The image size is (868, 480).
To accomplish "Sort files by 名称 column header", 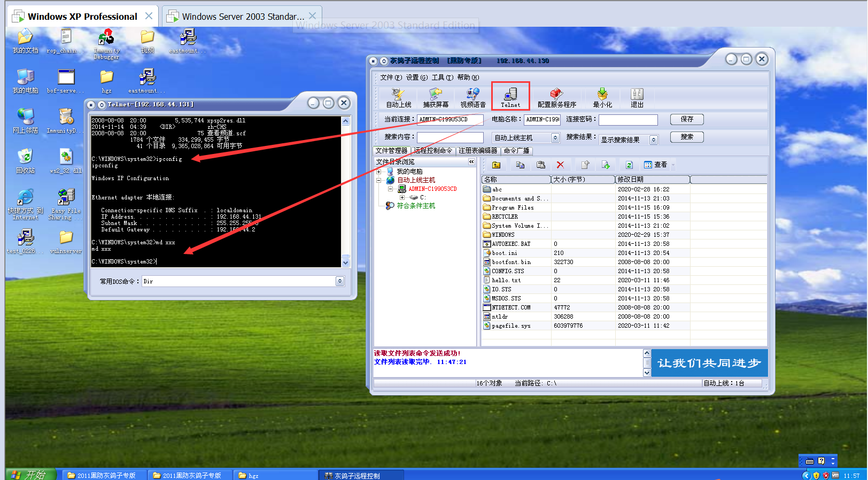I will pos(516,180).
